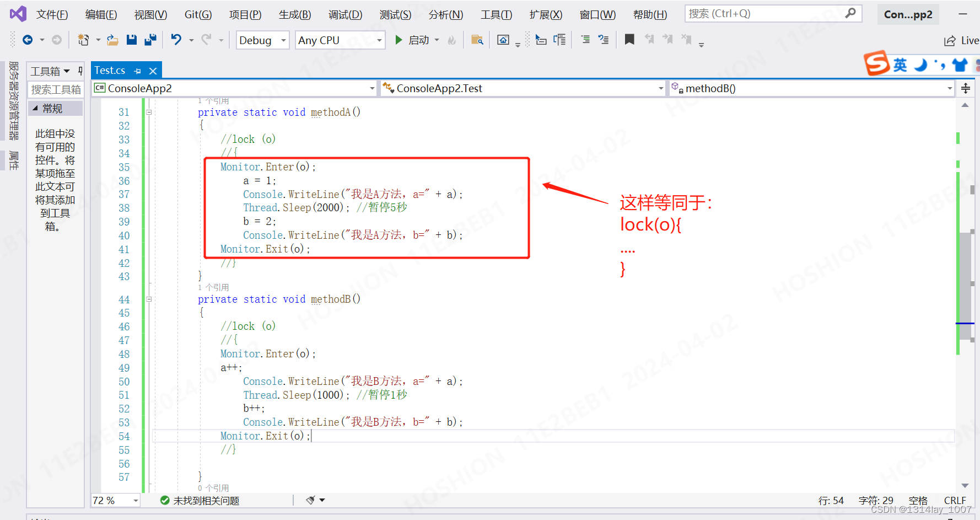Go to the previous bookmark
Image resolution: width=980 pixels, height=520 pixels.
click(x=649, y=39)
